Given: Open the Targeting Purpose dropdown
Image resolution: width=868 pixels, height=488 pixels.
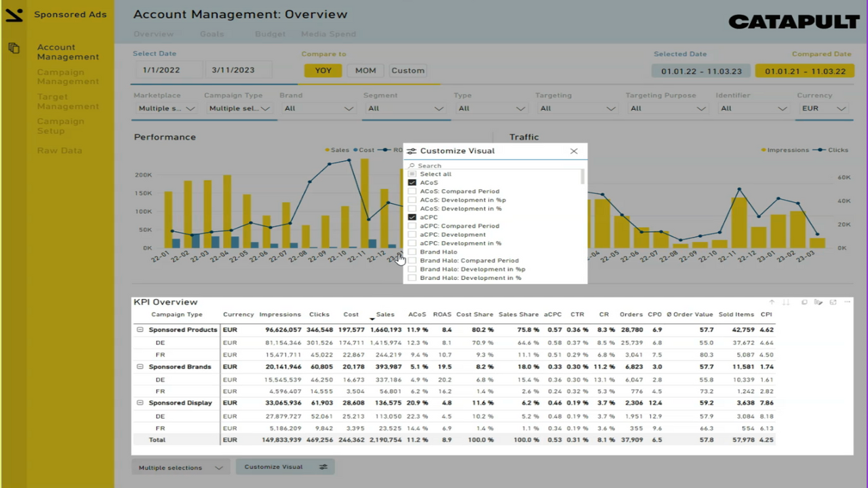Looking at the screenshot, I should 667,108.
